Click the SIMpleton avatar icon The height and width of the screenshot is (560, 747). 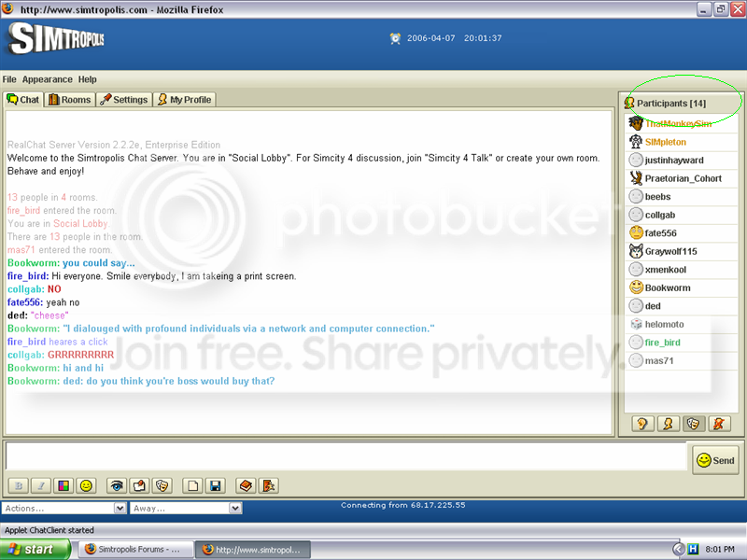coord(636,142)
